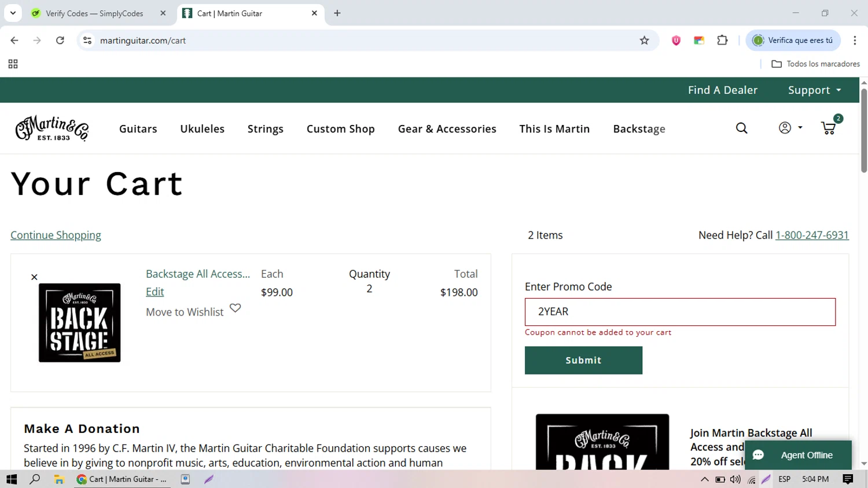868x488 pixels.
Task: Open the user account icon menu
Action: 790,128
